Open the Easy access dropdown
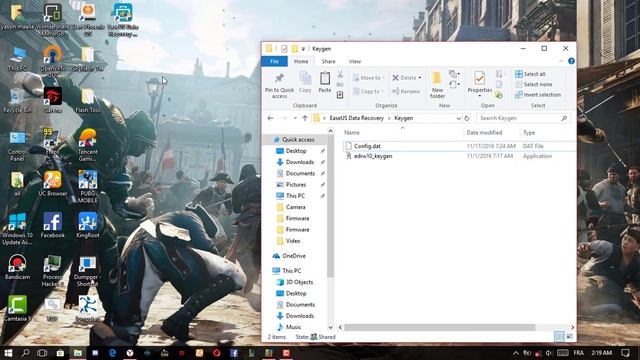The width and height of the screenshot is (640, 360). point(454,84)
